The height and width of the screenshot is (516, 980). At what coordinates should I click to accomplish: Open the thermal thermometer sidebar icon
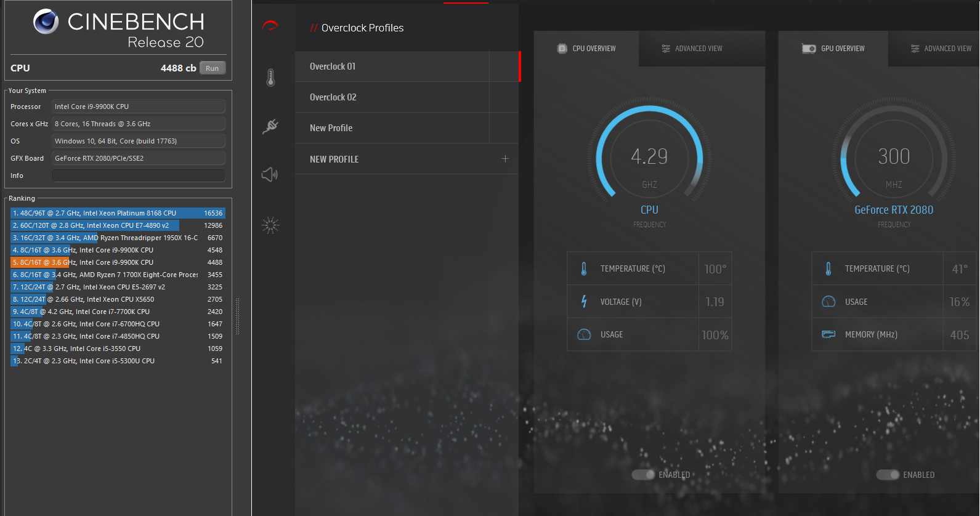[270, 77]
